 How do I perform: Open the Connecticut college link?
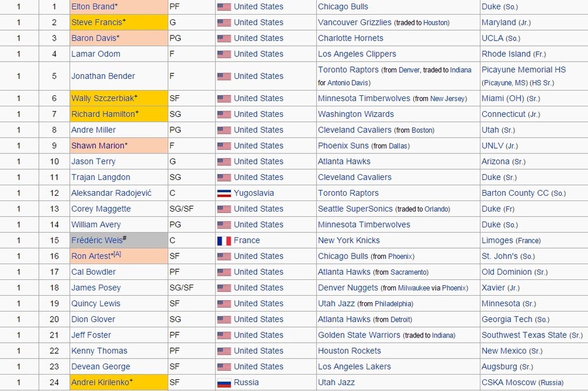click(503, 114)
